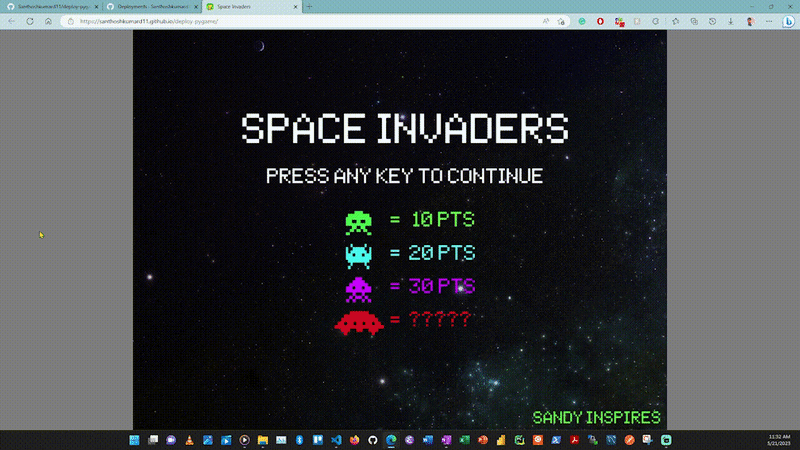Image resolution: width=800 pixels, height=450 pixels.
Task: Click the "= 10 PTS" score text
Action: pyautogui.click(x=432, y=220)
